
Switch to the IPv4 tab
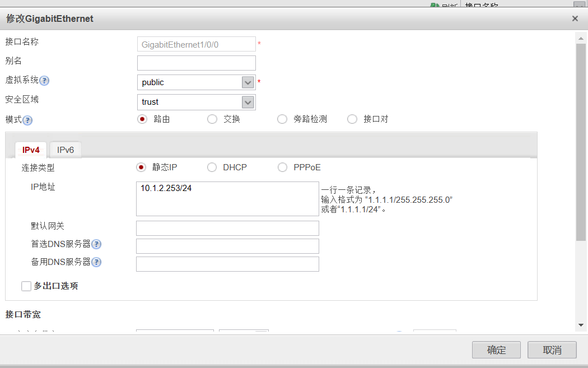[31, 150]
